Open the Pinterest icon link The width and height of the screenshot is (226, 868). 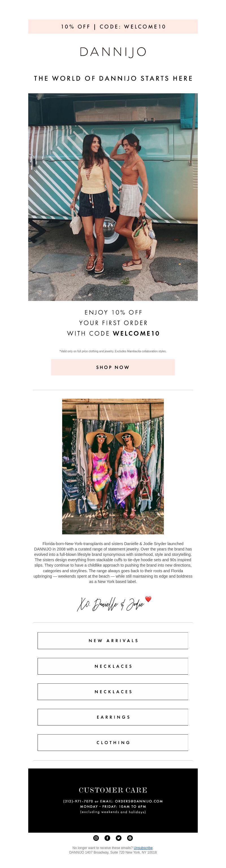pyautogui.click(x=130, y=838)
